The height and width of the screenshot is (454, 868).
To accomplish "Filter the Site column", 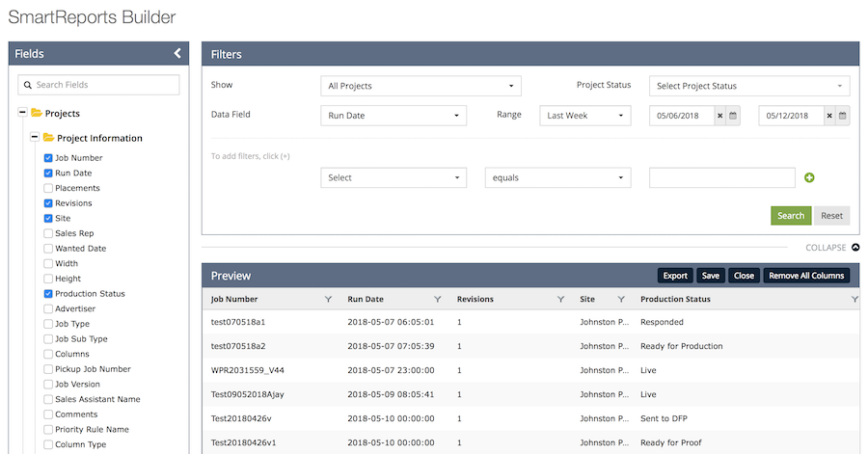I will [621, 299].
